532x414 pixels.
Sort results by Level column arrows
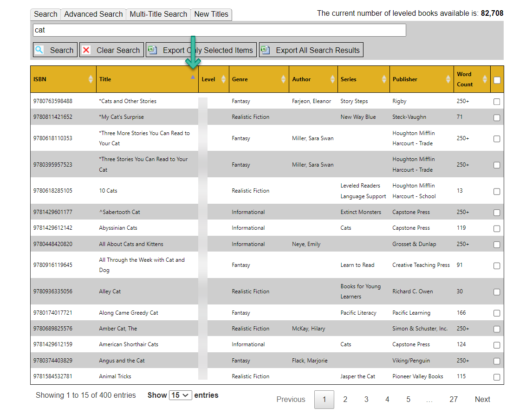(223, 79)
